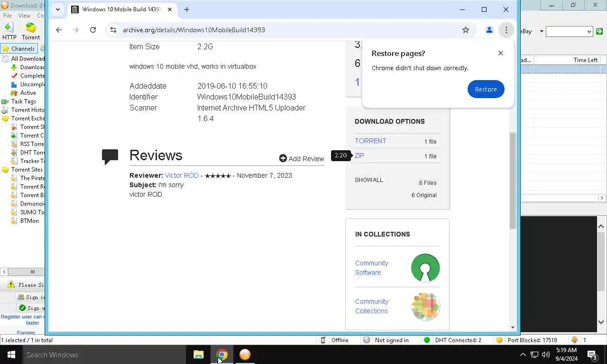This screenshot has height=364, width=607.
Task: Open the BTMon site entry
Action: coord(29,221)
